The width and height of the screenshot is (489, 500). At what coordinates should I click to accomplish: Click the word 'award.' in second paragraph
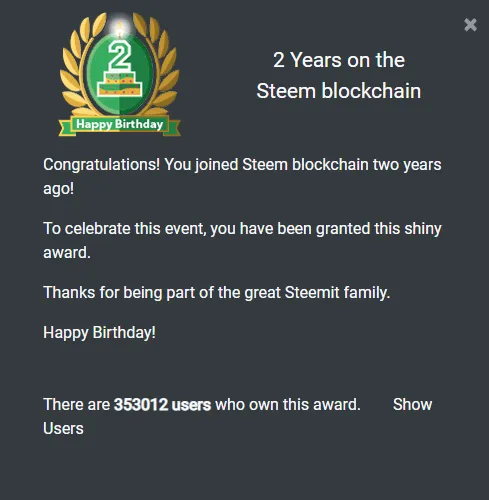(67, 253)
